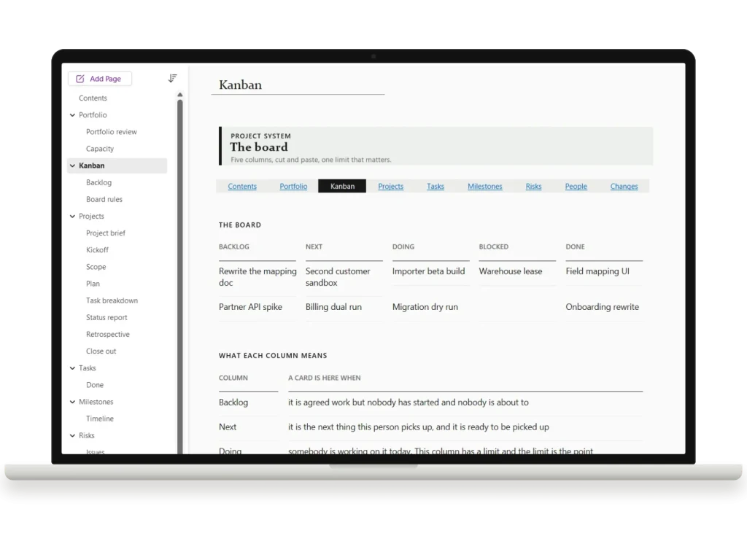Click the 'Migration dry run' card
747x560 pixels.
click(425, 307)
